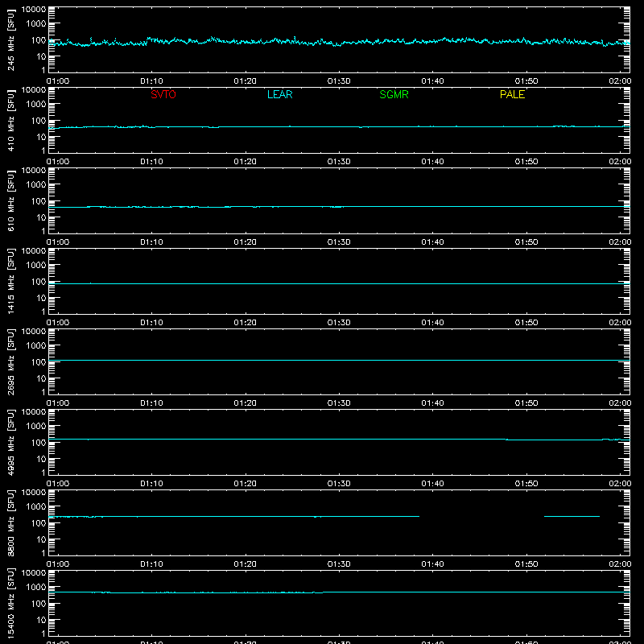
Task: Click the 10000 tick on 245 MHz axis
Action: coord(34,10)
